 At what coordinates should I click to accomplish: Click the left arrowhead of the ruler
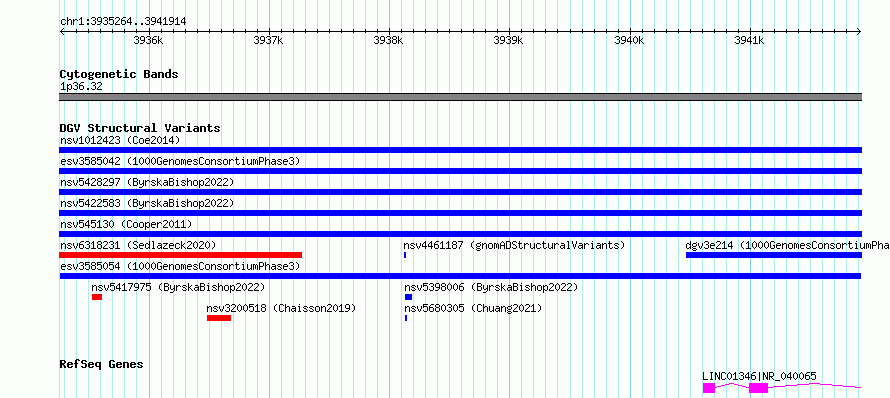pos(62,31)
